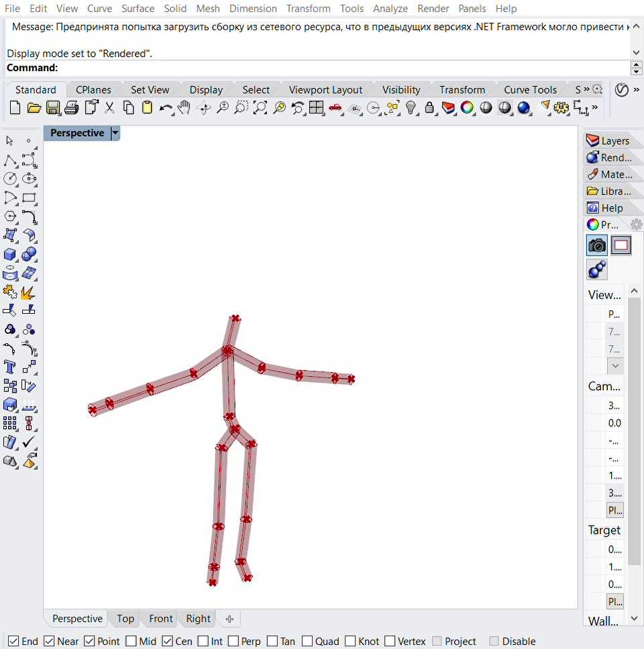
Task: Expand hidden toolbar tabs with chevron
Action: pos(586,89)
